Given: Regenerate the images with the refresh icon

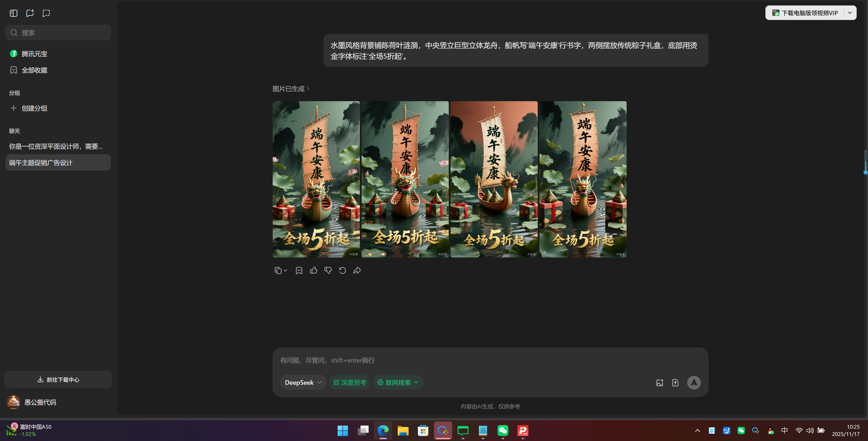Looking at the screenshot, I should 342,270.
